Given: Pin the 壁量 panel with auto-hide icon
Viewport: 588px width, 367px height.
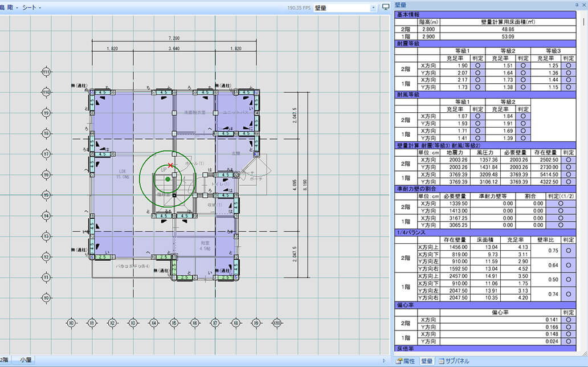Looking at the screenshot, I should click(x=576, y=5).
